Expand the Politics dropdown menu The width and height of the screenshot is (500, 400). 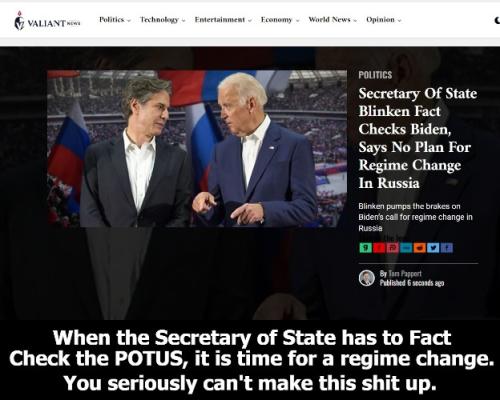point(115,20)
